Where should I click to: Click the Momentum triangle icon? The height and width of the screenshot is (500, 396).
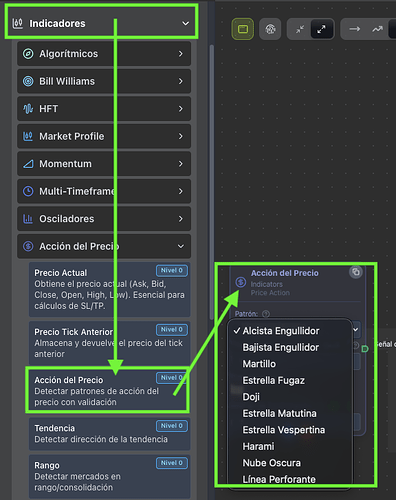click(x=28, y=164)
